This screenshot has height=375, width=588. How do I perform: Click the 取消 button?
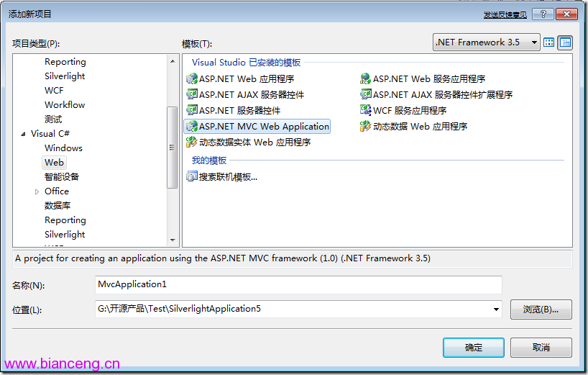tap(541, 348)
